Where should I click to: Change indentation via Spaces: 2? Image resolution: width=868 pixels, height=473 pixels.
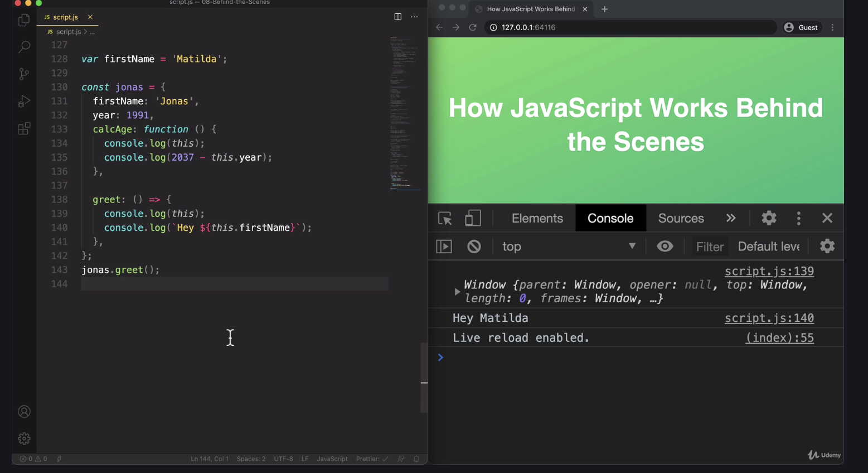tap(251, 459)
